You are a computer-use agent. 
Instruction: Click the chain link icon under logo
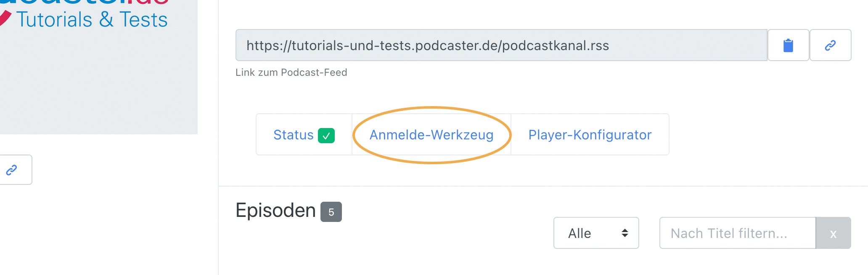[12, 170]
